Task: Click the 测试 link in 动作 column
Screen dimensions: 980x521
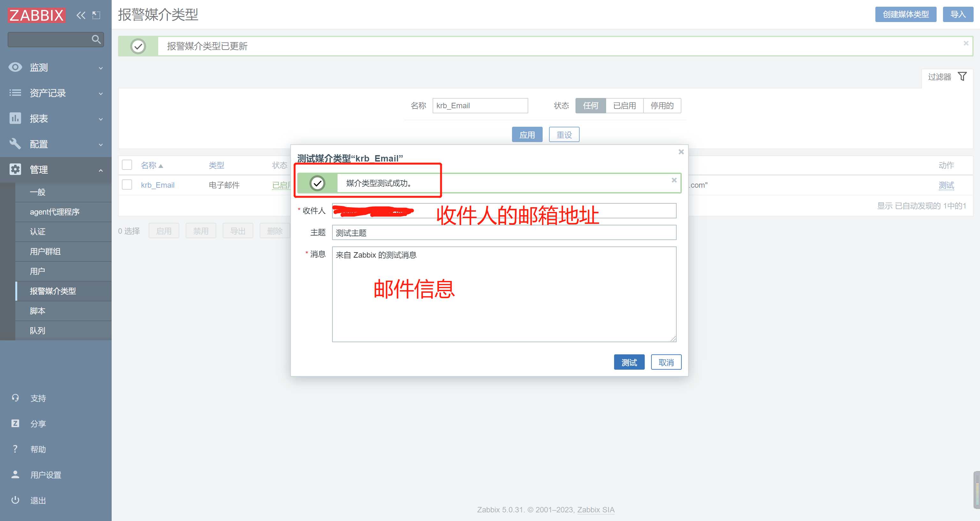Action: point(947,185)
